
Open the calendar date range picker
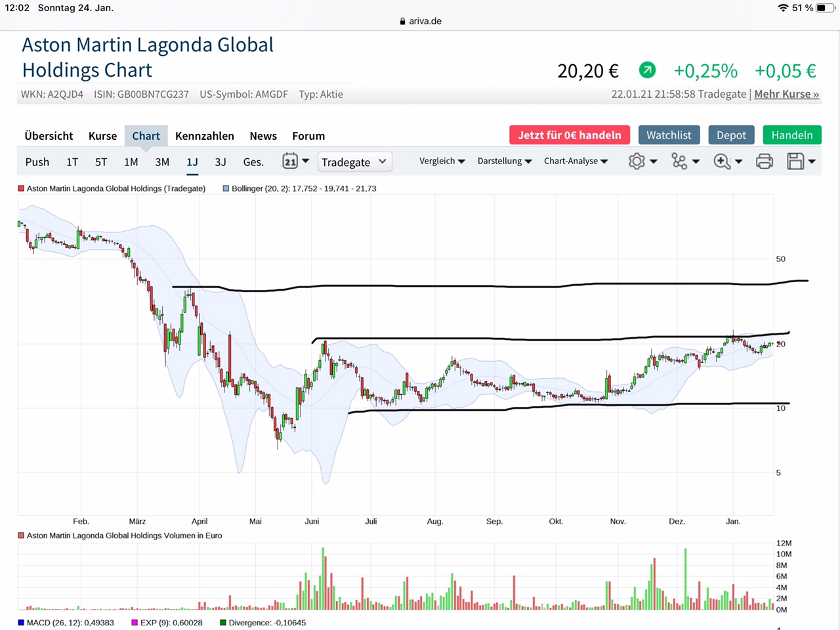pos(295,161)
